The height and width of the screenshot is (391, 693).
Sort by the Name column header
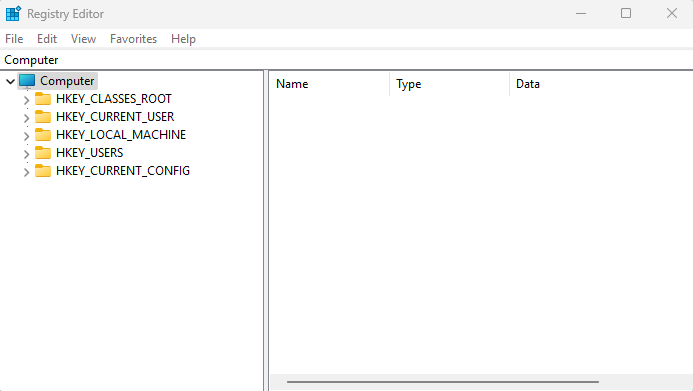click(330, 84)
